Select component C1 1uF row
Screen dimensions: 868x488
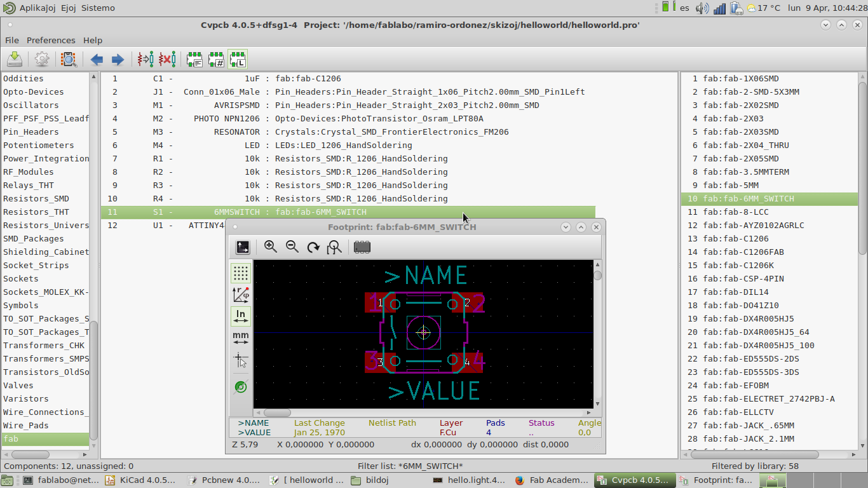click(348, 78)
